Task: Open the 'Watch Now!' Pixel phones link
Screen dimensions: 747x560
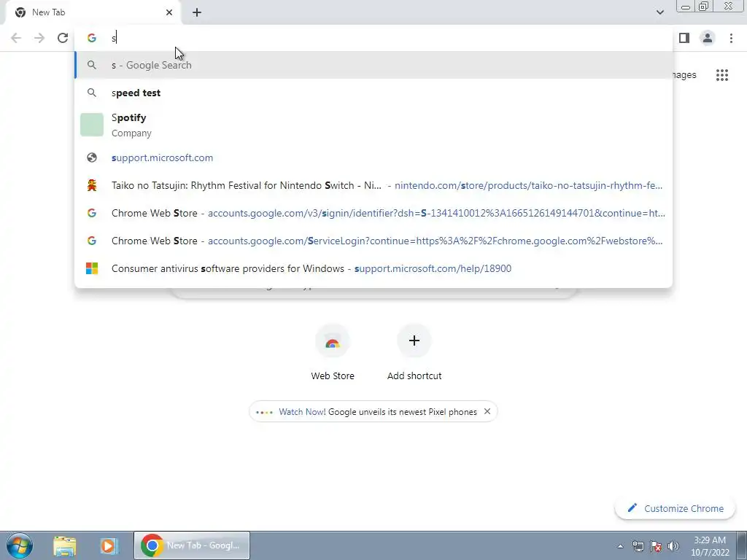Action: pyautogui.click(x=378, y=412)
